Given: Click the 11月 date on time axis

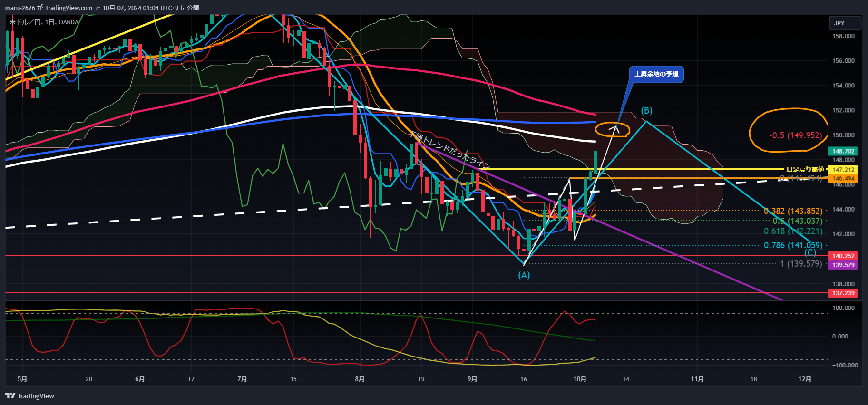Looking at the screenshot, I should [697, 379].
